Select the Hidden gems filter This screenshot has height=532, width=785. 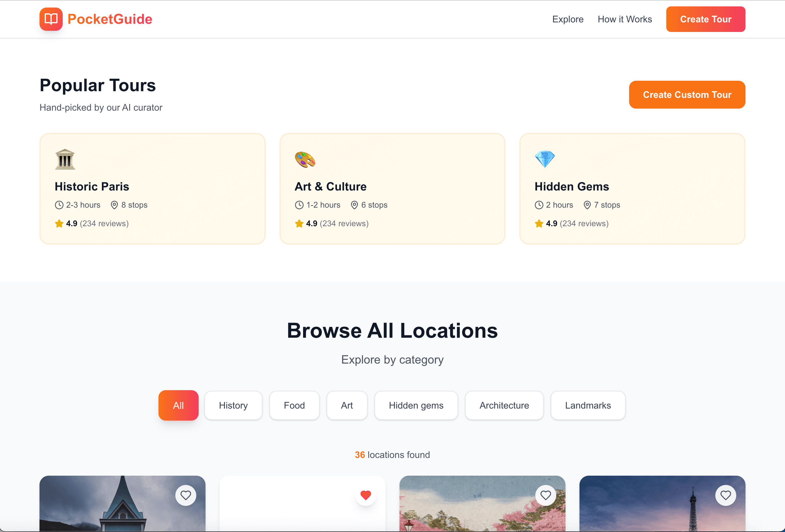coord(416,405)
